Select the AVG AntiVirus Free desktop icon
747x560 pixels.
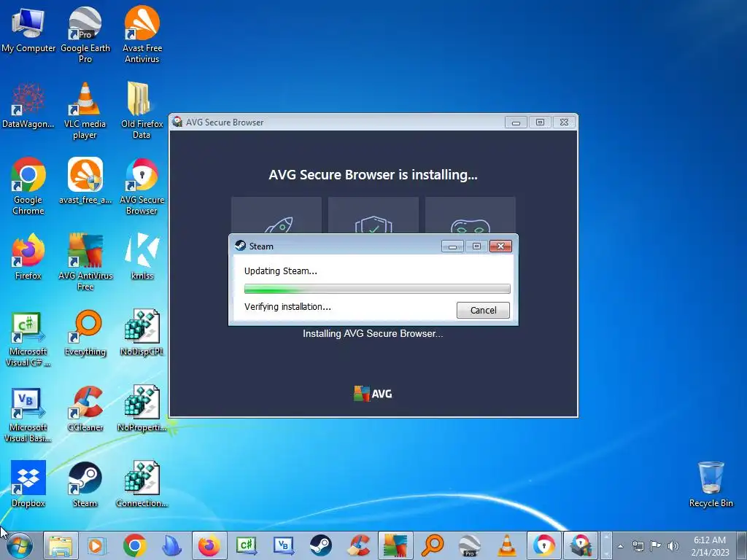(x=85, y=261)
